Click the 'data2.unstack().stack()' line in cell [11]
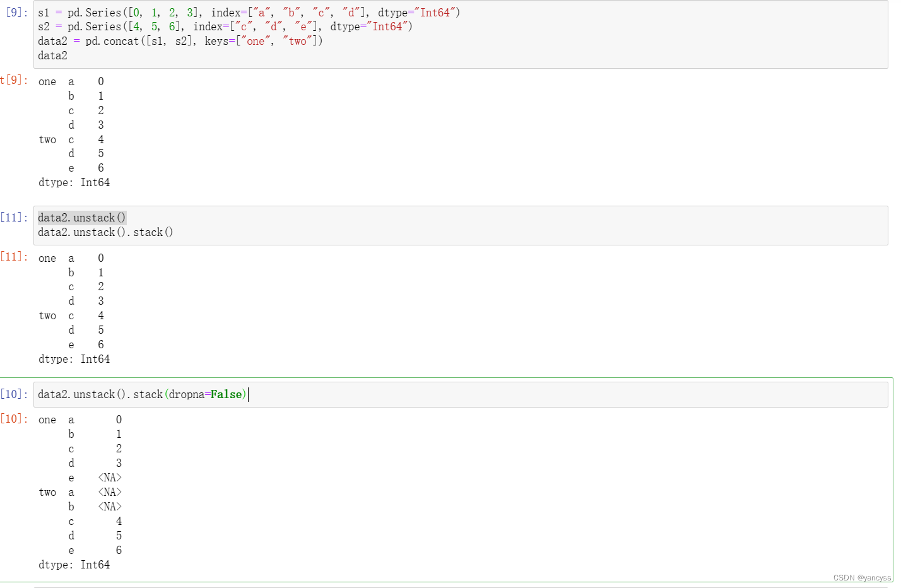 tap(105, 232)
